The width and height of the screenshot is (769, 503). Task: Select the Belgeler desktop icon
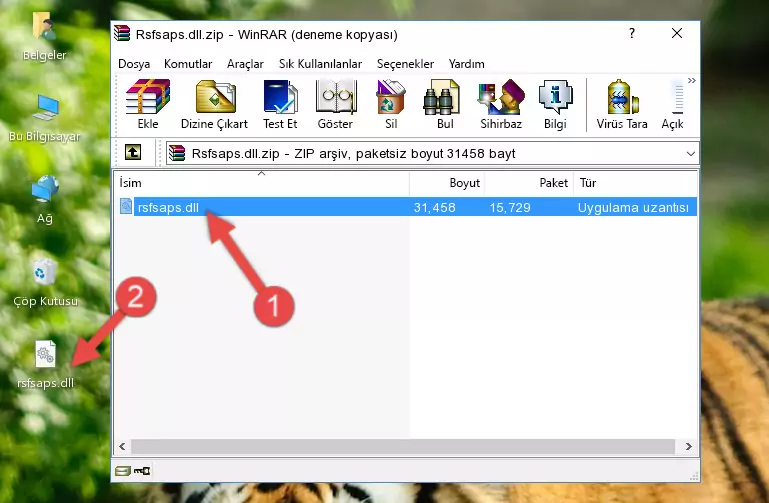[x=44, y=37]
